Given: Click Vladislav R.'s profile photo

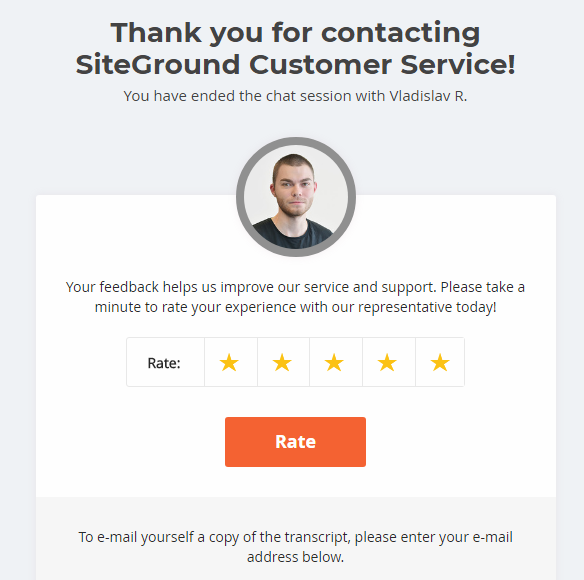Looking at the screenshot, I should (296, 197).
